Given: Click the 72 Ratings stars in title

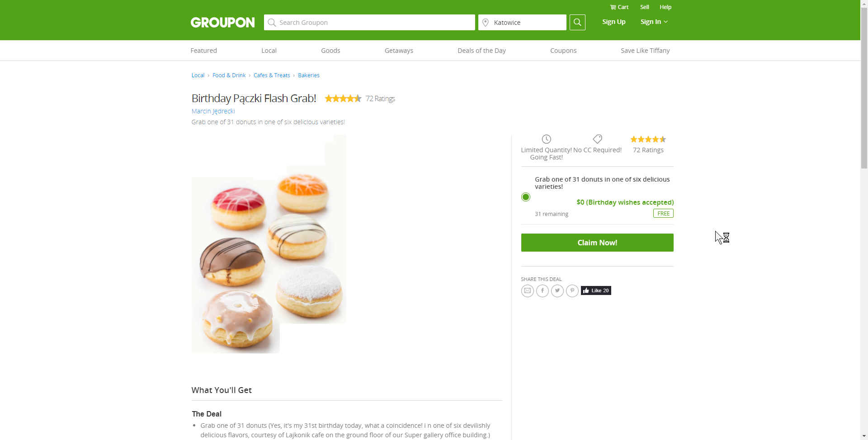Looking at the screenshot, I should click(343, 98).
